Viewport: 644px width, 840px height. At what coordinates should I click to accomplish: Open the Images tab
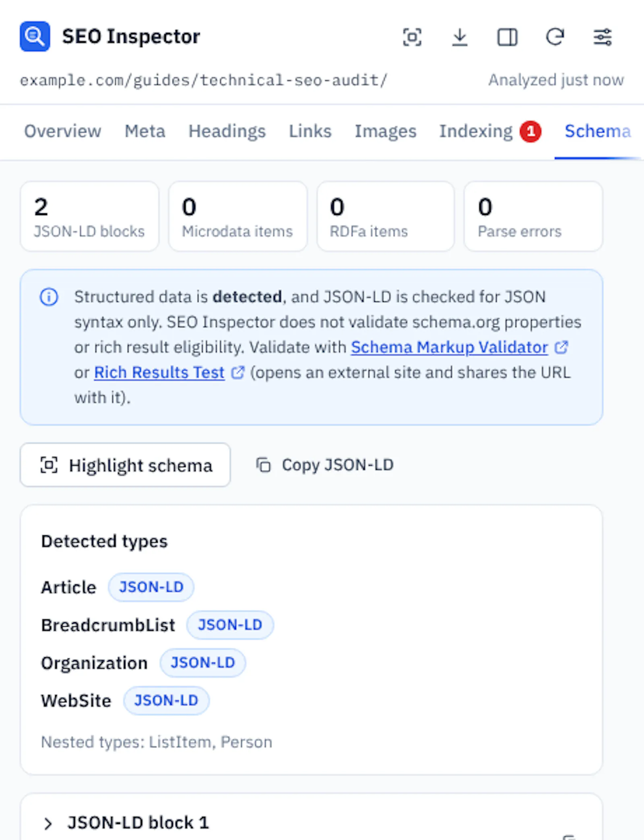click(386, 131)
